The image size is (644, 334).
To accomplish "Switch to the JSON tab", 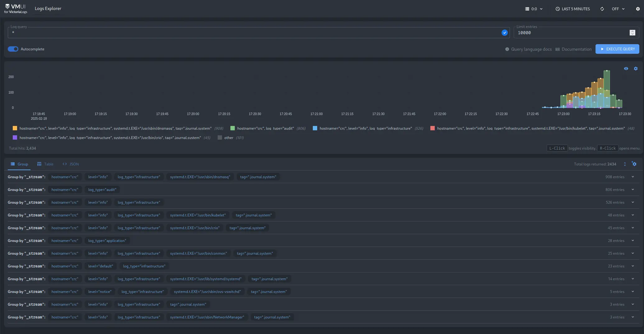I will point(71,164).
